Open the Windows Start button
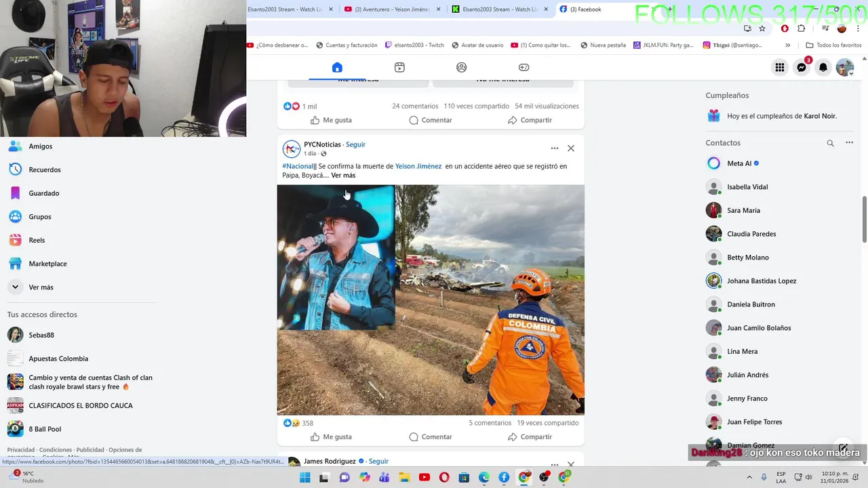Image resolution: width=868 pixels, height=488 pixels. click(x=305, y=477)
